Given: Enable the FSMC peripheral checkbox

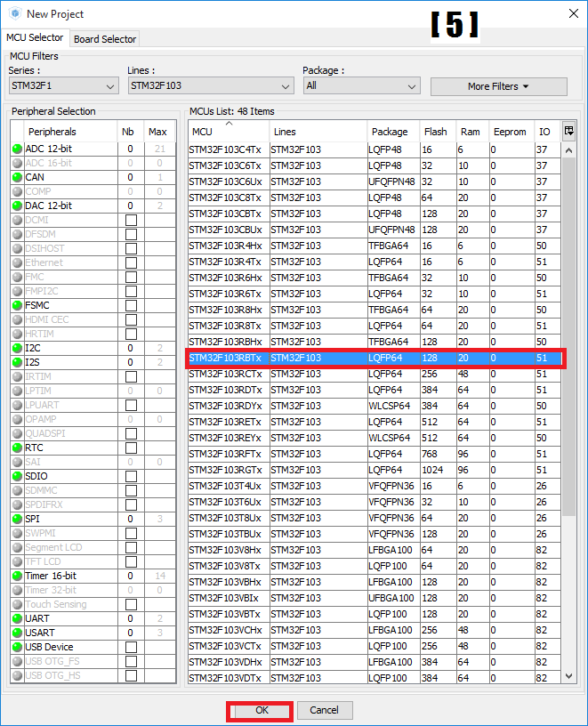Looking at the screenshot, I should click(131, 306).
